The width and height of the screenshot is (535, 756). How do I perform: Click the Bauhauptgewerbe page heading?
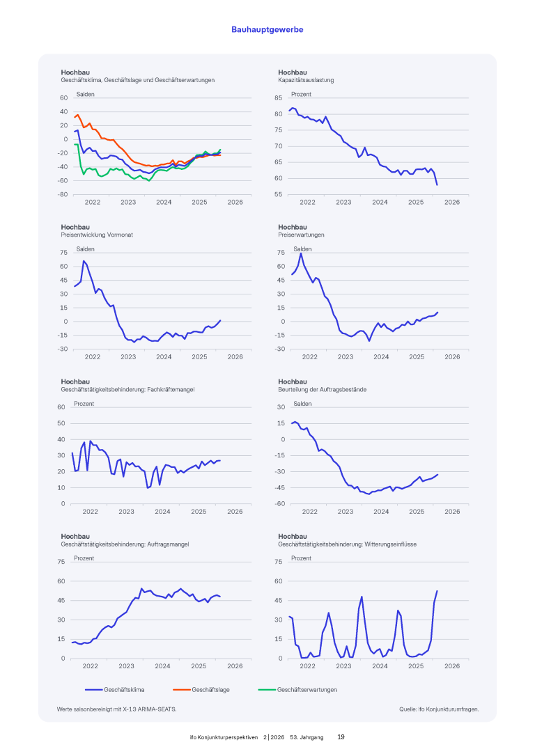[x=267, y=30]
